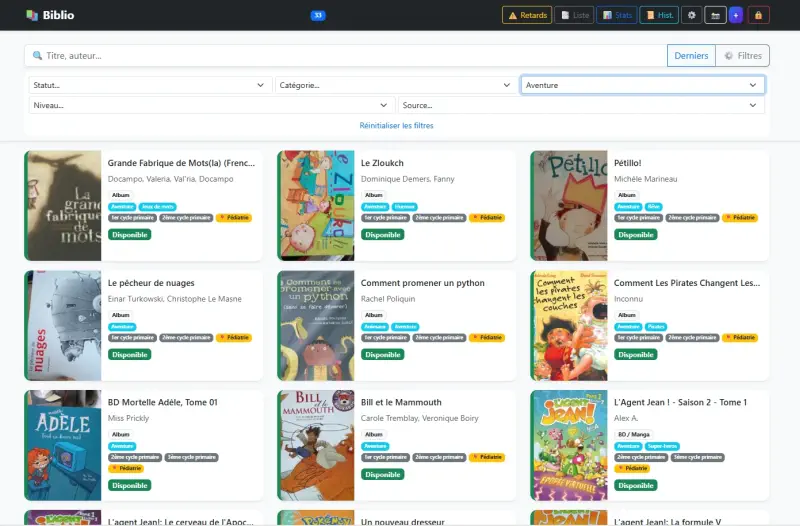Click author "Michèle Marineau"
Image resolution: width=800 pixels, height=526 pixels.
pos(645,179)
